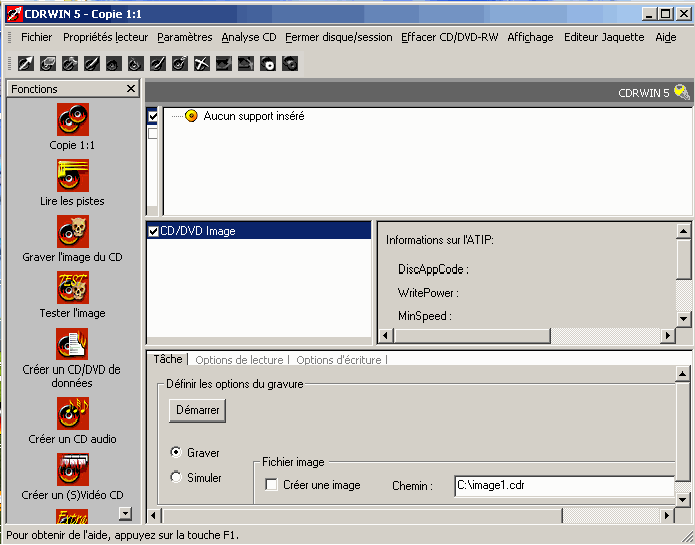Select the Créer un CD audio icon
695x545 pixels.
(x=73, y=413)
